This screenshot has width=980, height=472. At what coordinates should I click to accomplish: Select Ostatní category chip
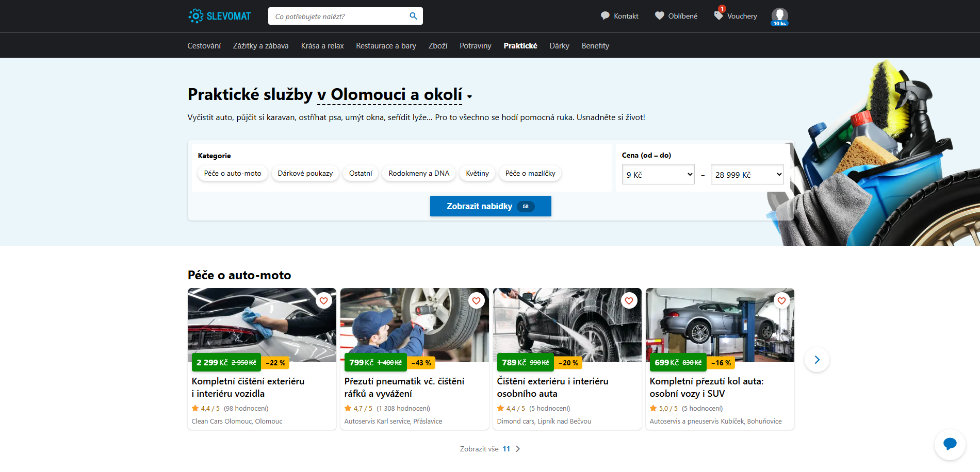(x=361, y=174)
